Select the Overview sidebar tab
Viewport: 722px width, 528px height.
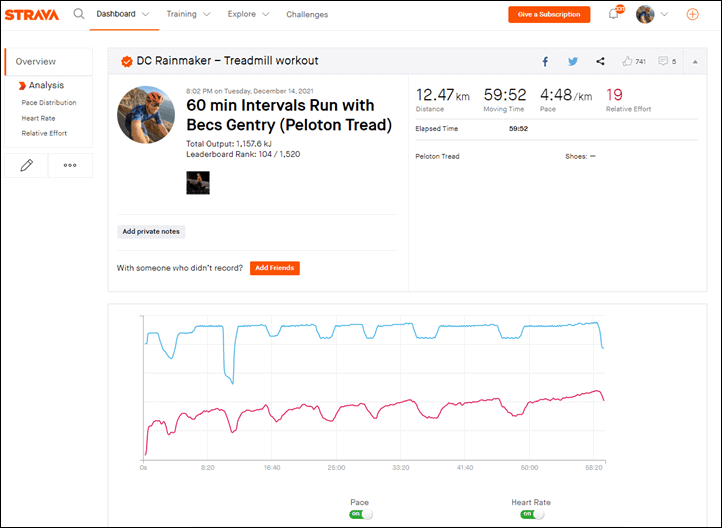[x=48, y=62]
